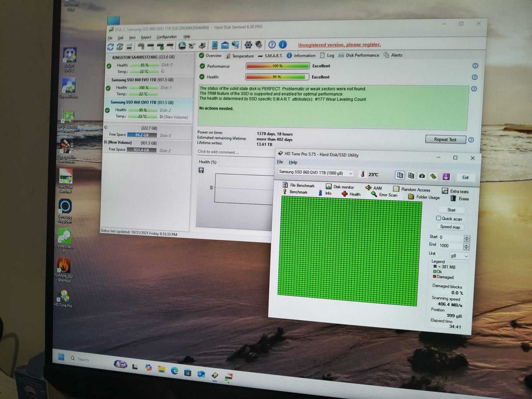Switch to the File Benchmark tab in HD Tune

pyautogui.click(x=299, y=185)
